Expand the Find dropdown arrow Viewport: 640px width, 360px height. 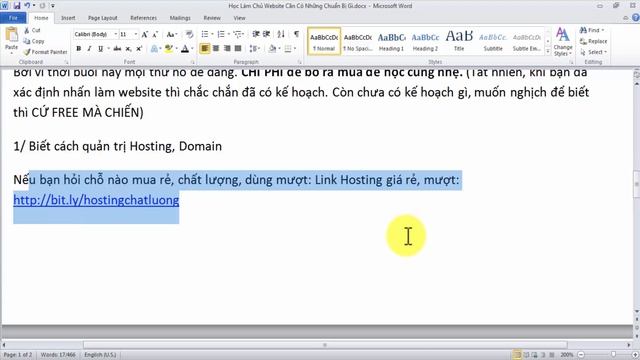(x=603, y=30)
